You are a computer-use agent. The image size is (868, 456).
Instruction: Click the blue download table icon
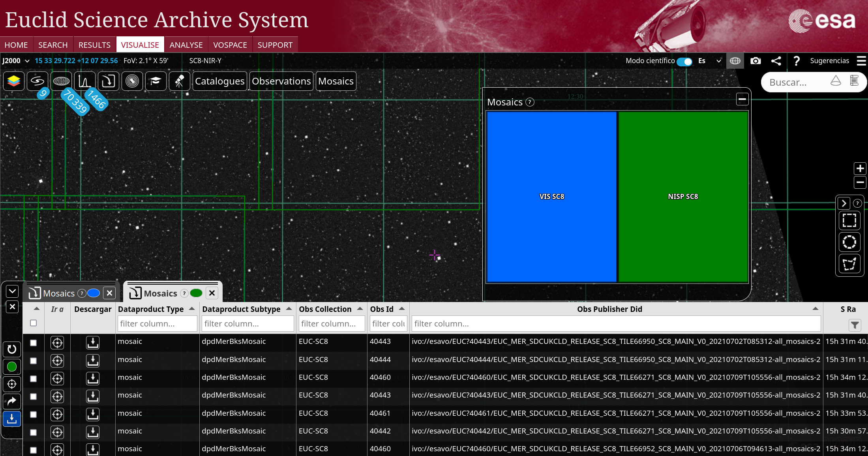click(x=12, y=418)
